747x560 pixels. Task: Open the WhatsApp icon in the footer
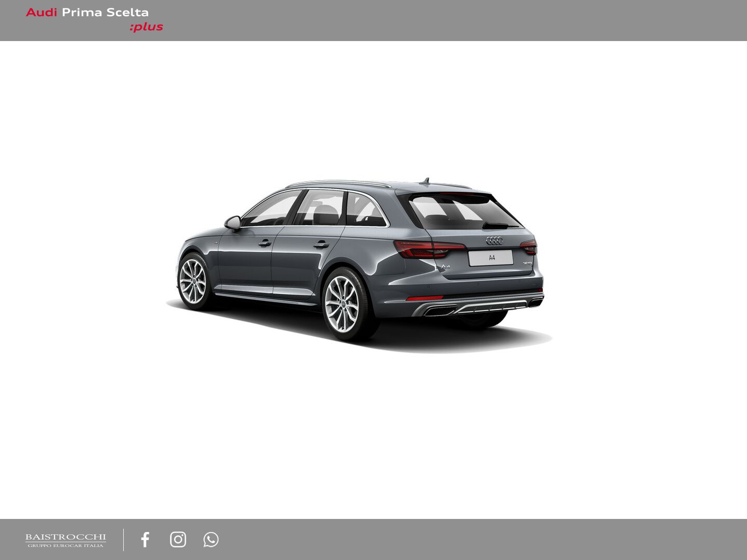click(211, 539)
